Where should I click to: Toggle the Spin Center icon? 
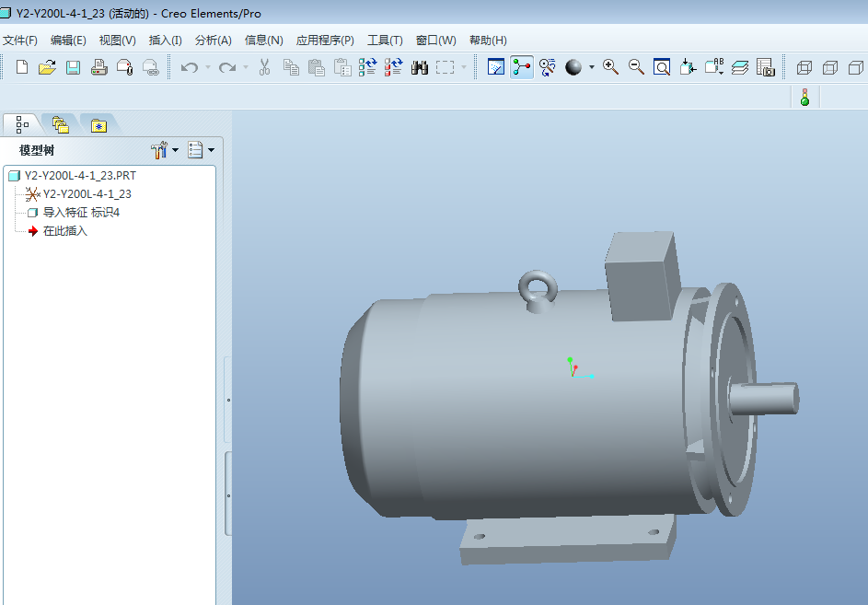pyautogui.click(x=522, y=67)
